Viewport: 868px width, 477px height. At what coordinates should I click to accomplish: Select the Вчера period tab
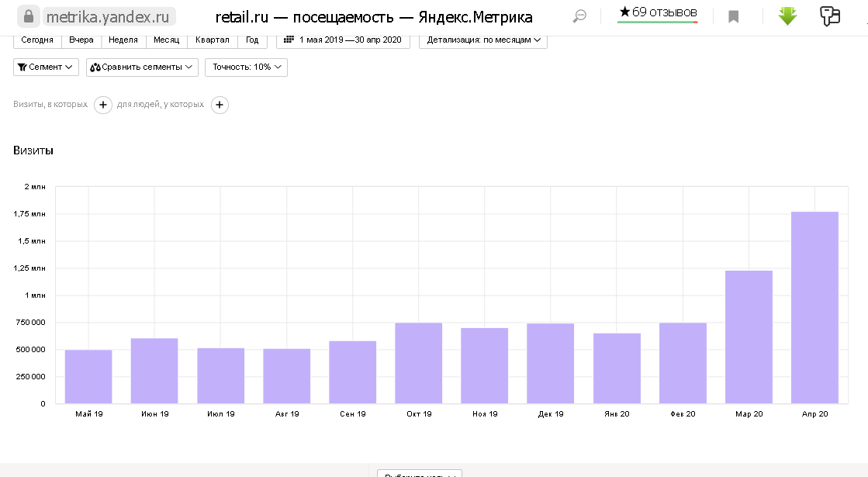click(x=81, y=40)
